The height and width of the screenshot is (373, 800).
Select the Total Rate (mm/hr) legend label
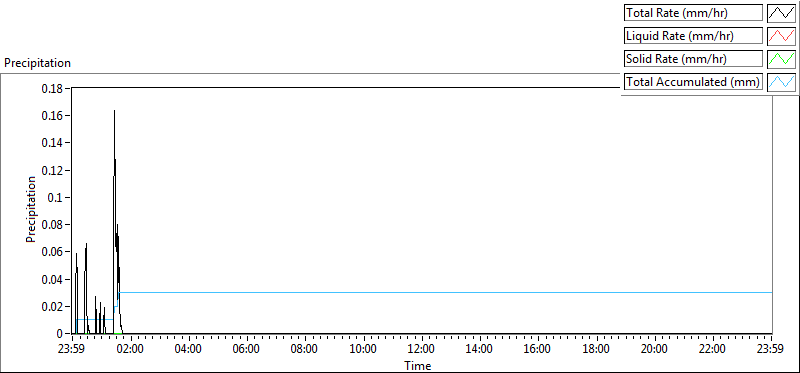[693, 13]
